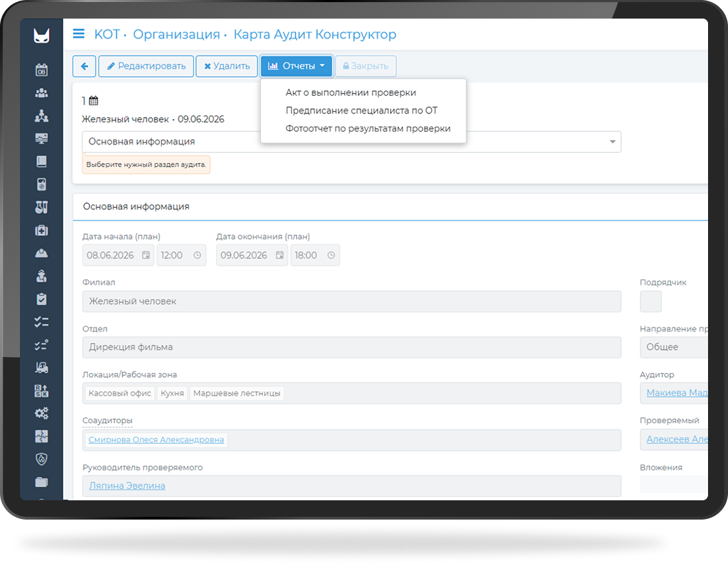
Task: Open the forklift icon in the sidebar
Action: 41,367
